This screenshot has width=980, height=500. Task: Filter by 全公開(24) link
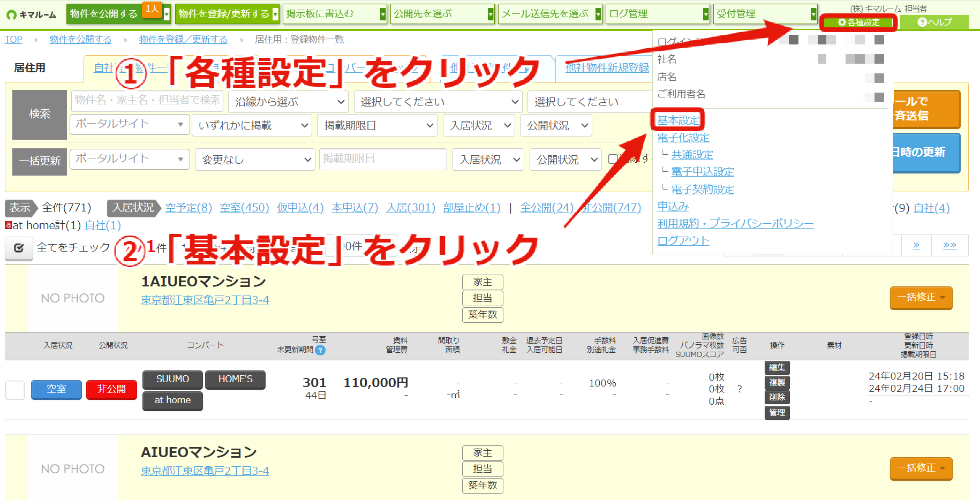pos(547,208)
